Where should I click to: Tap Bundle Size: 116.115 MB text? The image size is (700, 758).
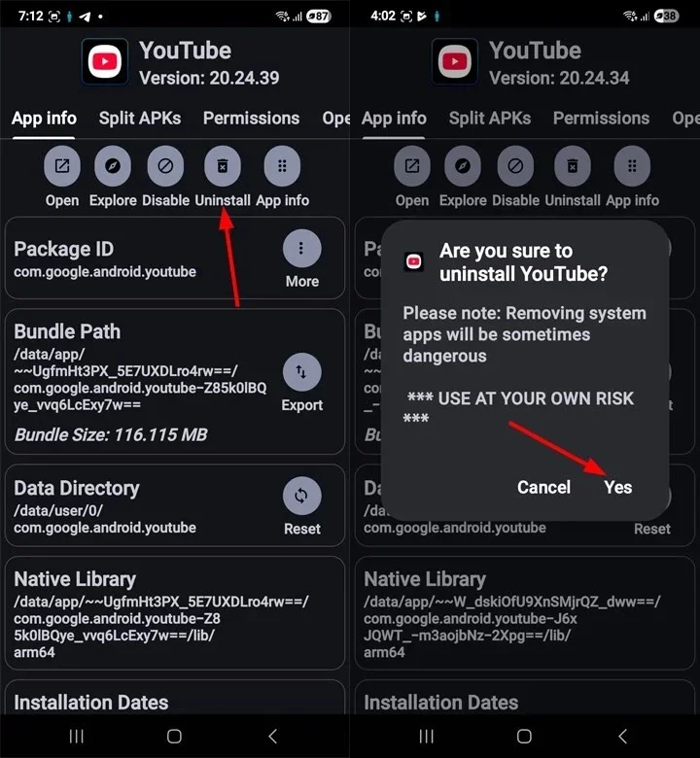tap(111, 435)
